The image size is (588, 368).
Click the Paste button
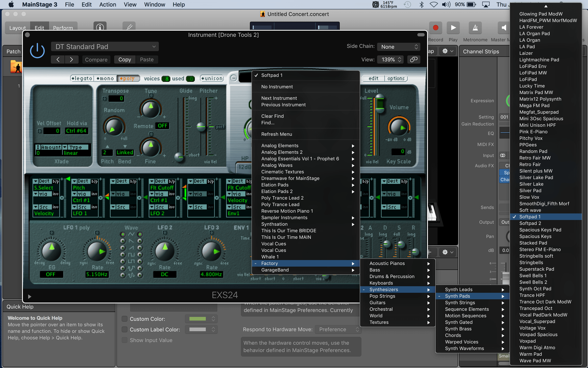pos(147,59)
